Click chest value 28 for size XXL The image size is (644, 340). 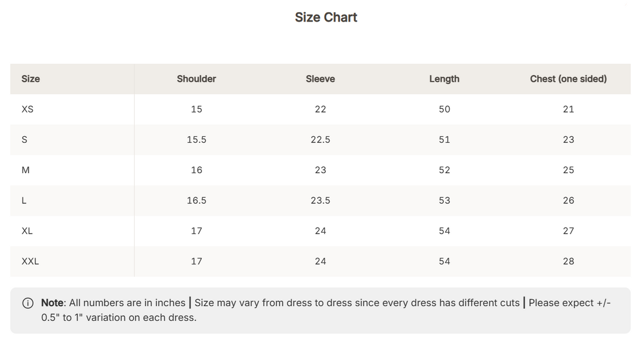point(568,262)
